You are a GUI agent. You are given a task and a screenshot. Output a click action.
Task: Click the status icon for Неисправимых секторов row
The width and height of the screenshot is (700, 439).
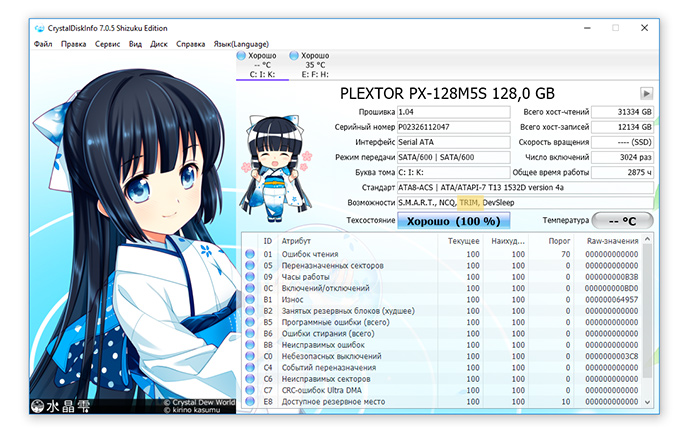[250, 379]
